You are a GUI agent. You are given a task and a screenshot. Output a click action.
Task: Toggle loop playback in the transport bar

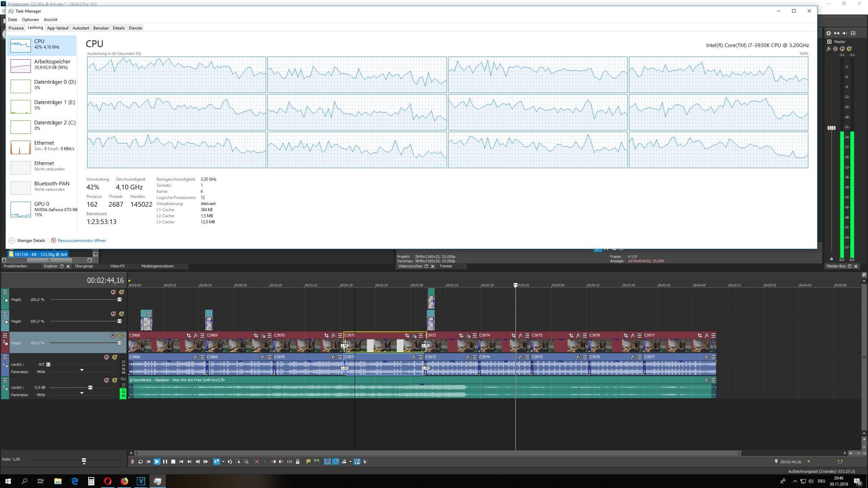click(140, 461)
